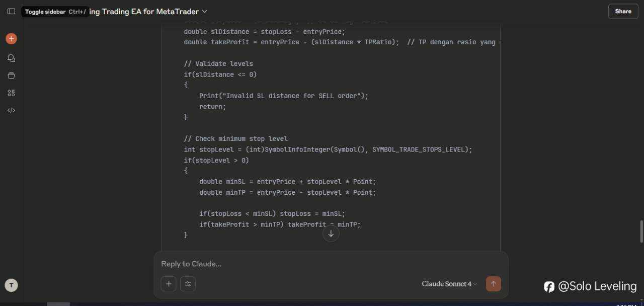Click the 'return;' statement
Screen dimensions: 644x306
click(213, 107)
